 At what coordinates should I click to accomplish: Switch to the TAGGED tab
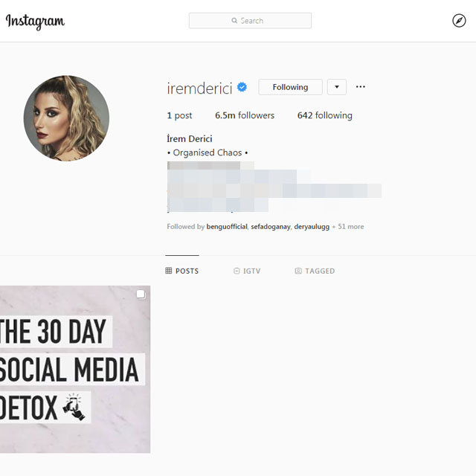pyautogui.click(x=315, y=271)
